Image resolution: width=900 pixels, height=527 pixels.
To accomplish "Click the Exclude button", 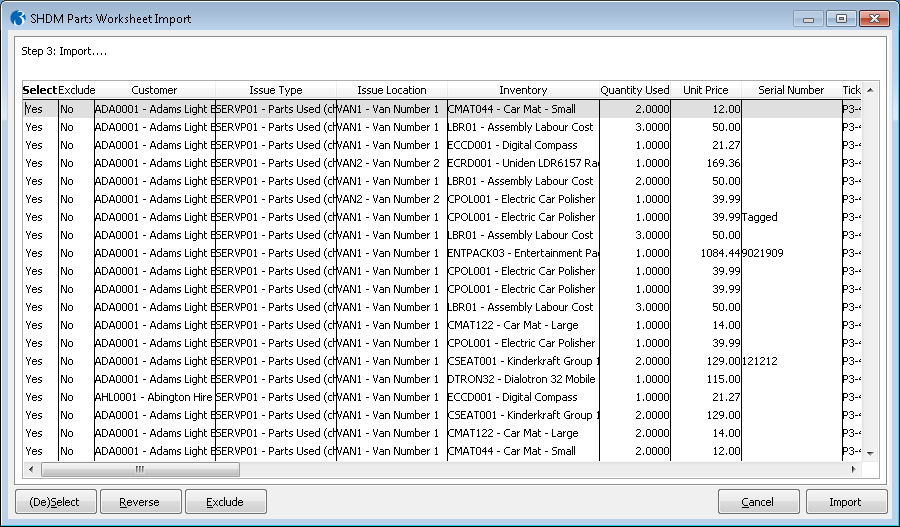I will 224,502.
